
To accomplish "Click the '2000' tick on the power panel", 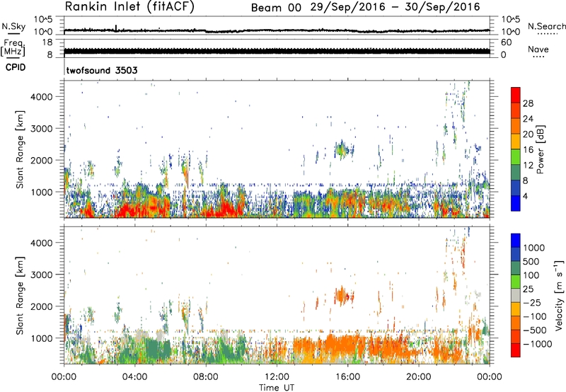I will (x=42, y=160).
